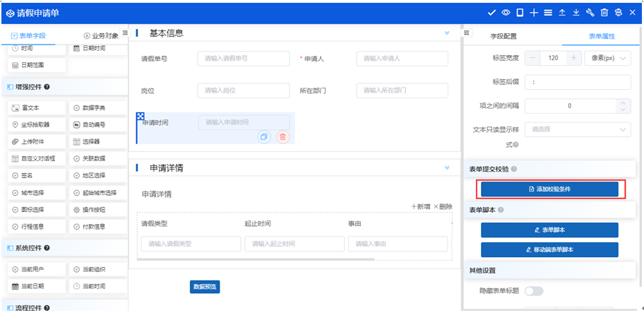
Task: Click the 岗位 input field
Action: (243, 90)
